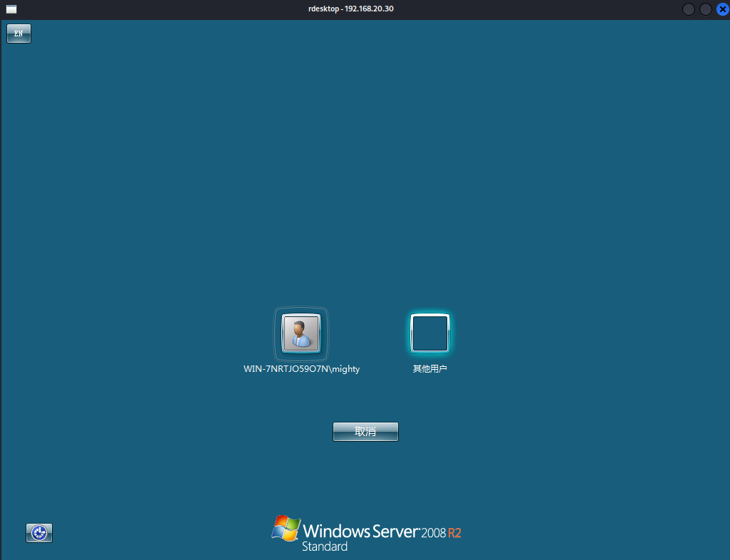Click the Windows flag logo
The width and height of the screenshot is (730, 560).
pos(286,529)
